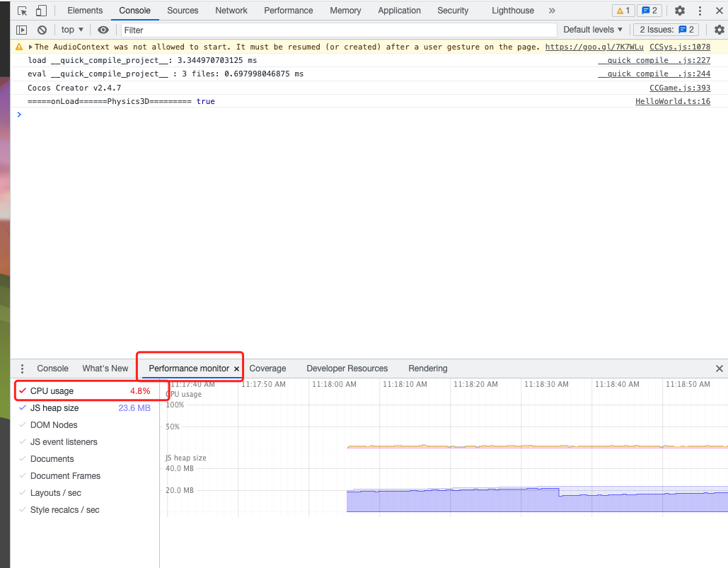Click the console prompt line
Image resolution: width=728 pixels, height=568 pixels.
[x=369, y=115]
